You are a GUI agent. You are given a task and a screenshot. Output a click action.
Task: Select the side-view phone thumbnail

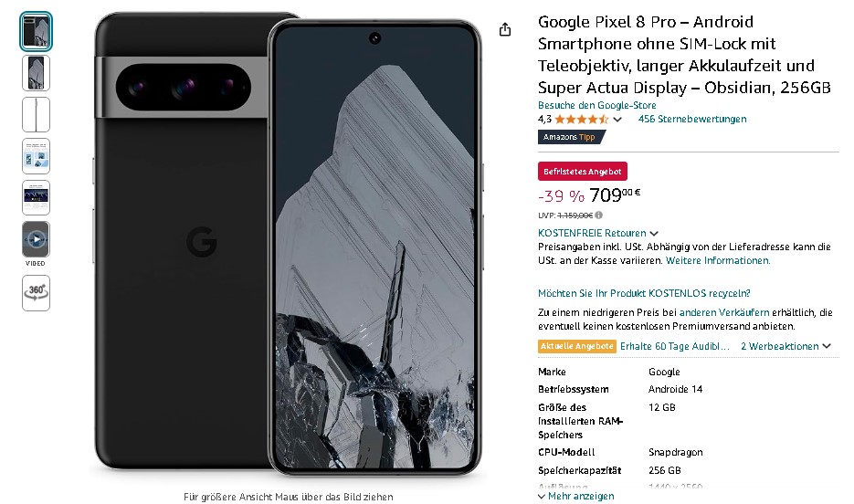click(36, 114)
